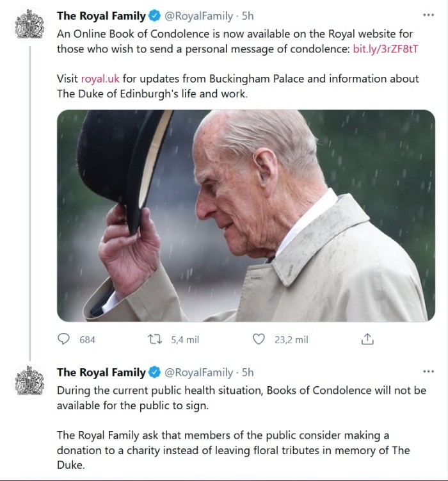Click The Royal Family name on first tweet
The image size is (448, 481).
(101, 16)
